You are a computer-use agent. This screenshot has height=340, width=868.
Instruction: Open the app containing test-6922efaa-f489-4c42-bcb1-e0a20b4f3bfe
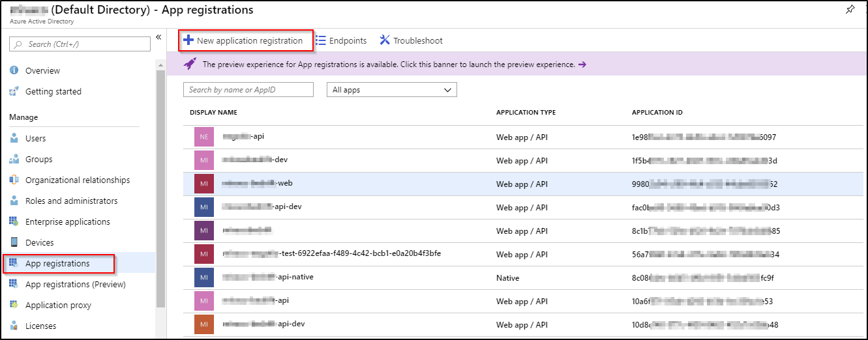pyautogui.click(x=523, y=254)
